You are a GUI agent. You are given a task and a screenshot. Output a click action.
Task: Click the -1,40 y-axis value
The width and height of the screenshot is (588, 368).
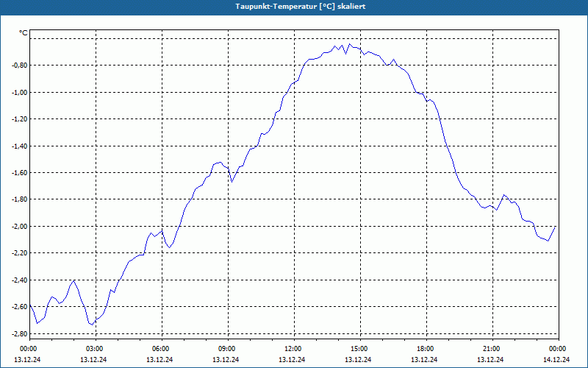[x=21, y=146]
